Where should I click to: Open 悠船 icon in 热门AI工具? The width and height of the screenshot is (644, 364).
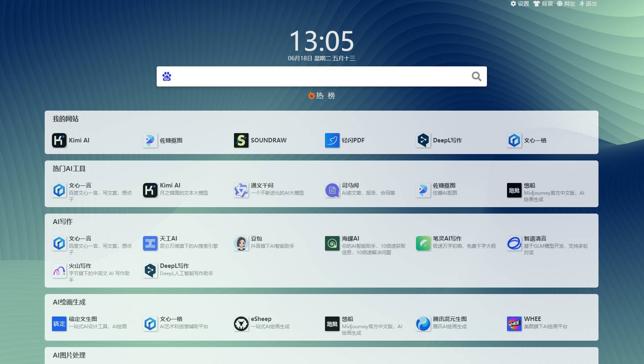pos(514,190)
